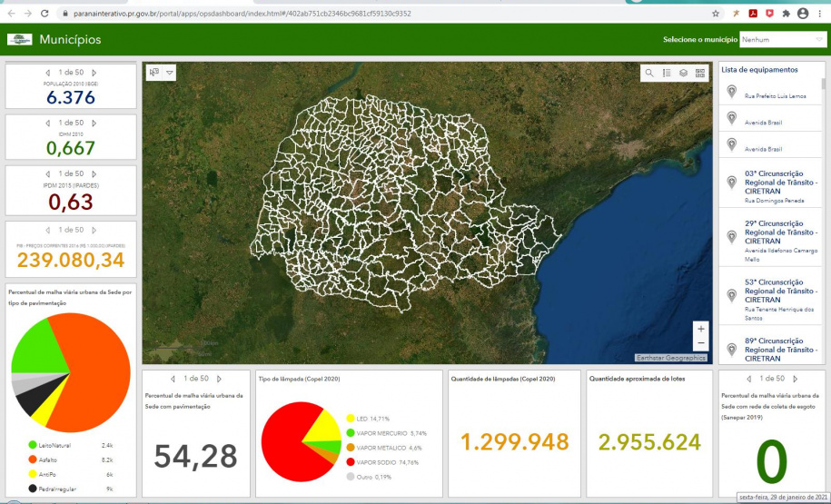The image size is (831, 504).
Task: Go to previous IDHM 2010 record
Action: pyautogui.click(x=48, y=123)
